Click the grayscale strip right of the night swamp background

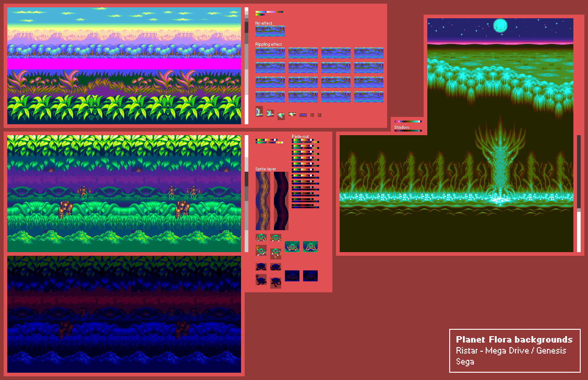pos(579,194)
